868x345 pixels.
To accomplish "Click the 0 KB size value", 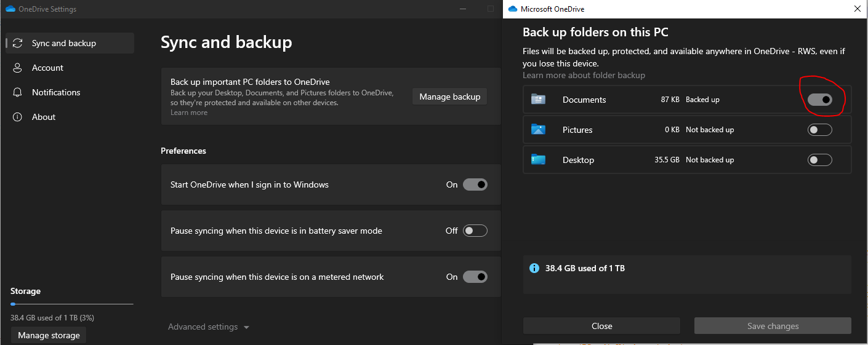I will click(x=672, y=130).
